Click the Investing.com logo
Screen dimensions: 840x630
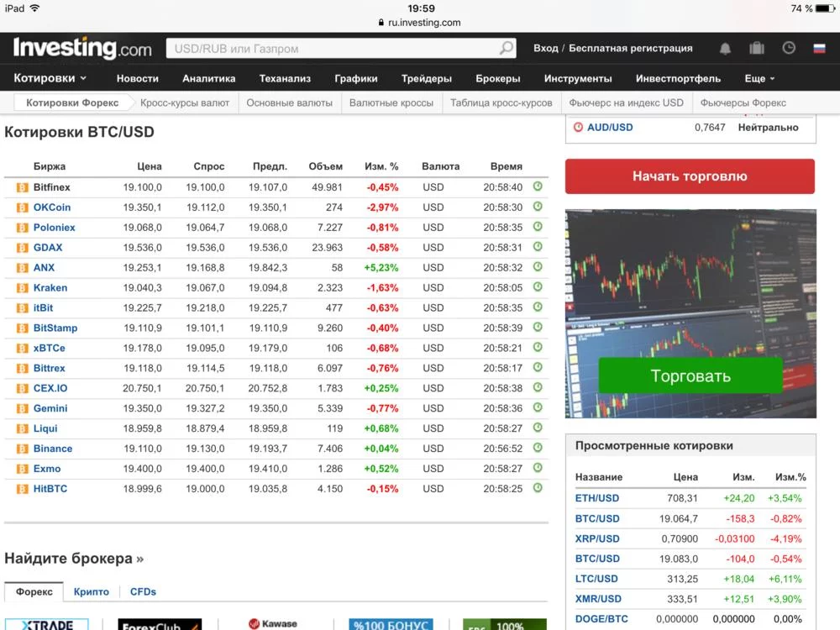point(82,48)
